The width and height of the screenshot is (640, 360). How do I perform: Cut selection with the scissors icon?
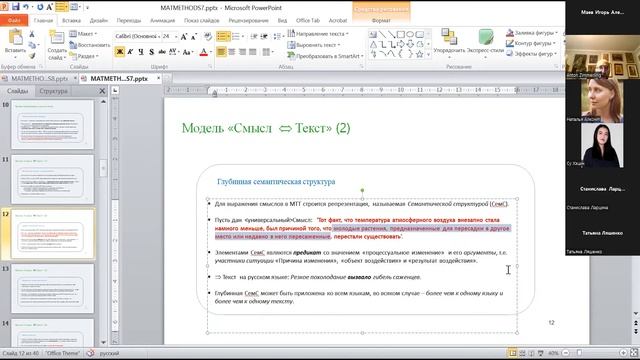point(32,34)
